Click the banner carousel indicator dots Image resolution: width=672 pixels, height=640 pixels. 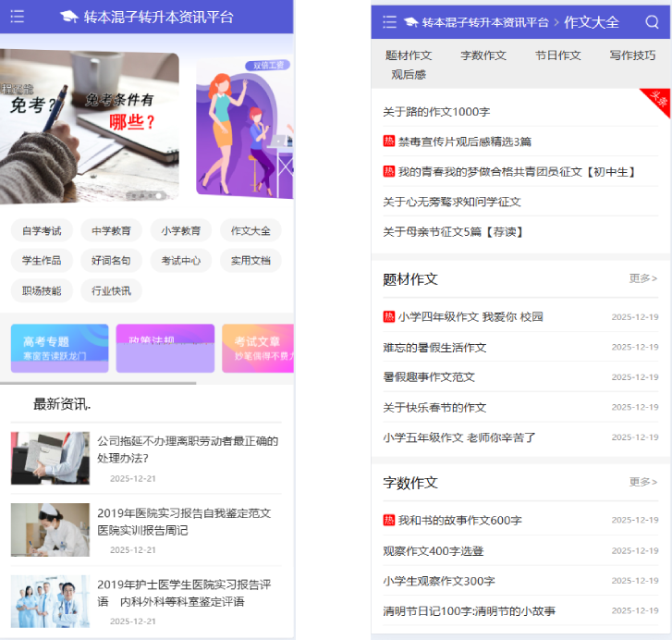pos(148,196)
